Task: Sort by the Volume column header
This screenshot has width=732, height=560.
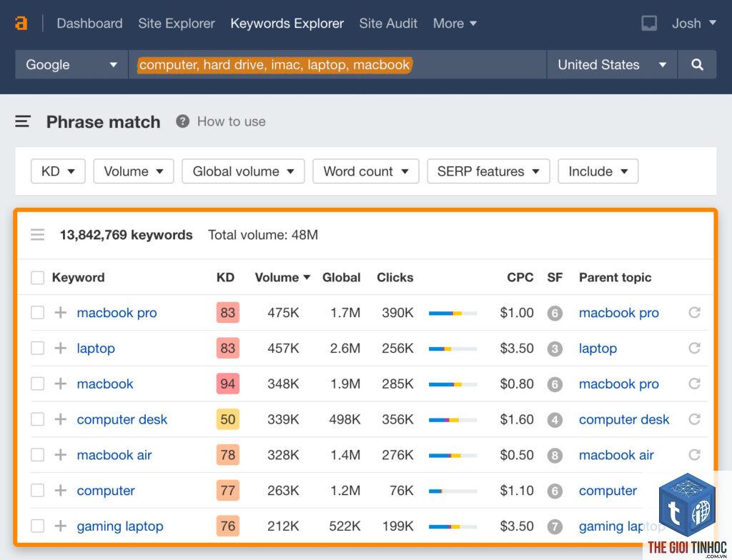Action: point(282,277)
